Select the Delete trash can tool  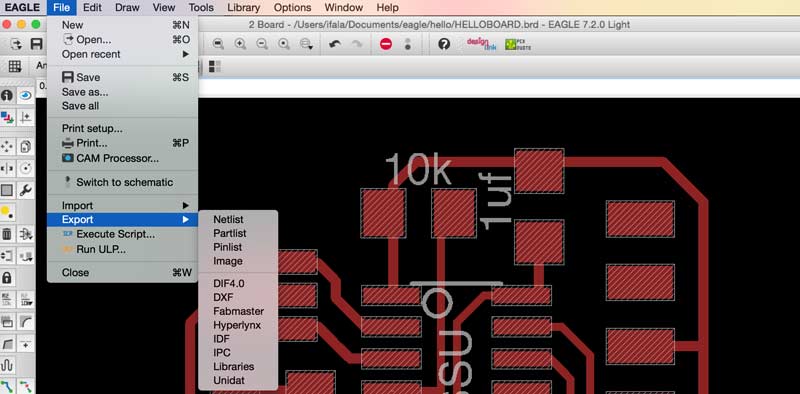[7, 234]
